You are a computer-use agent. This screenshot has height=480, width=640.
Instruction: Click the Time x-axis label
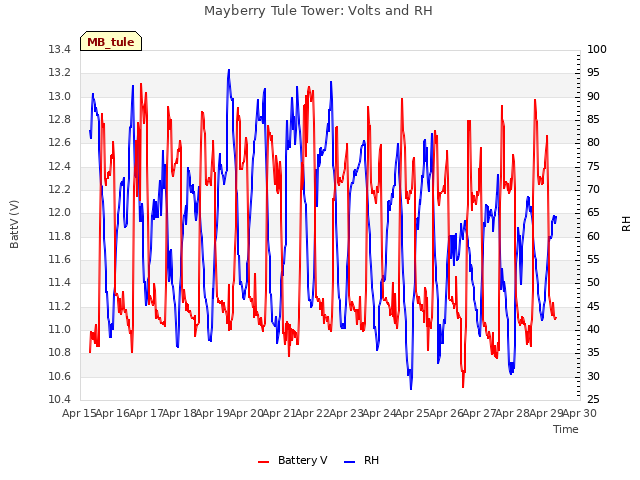point(566,429)
